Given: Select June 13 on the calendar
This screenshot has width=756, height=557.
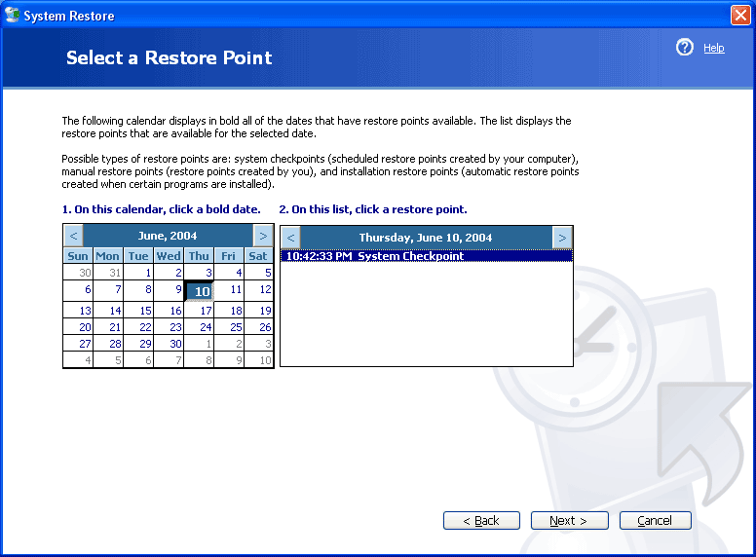Looking at the screenshot, I should tap(78, 311).
